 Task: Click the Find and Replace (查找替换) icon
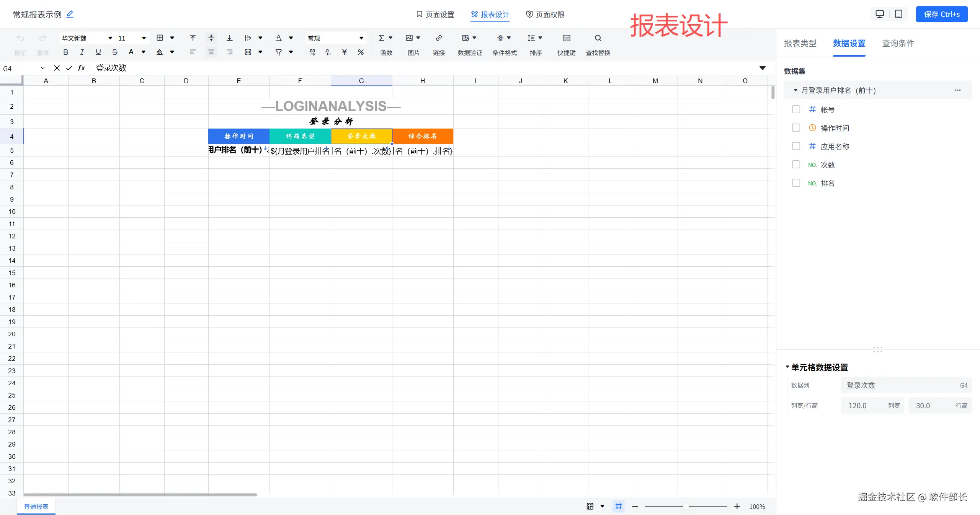(598, 38)
